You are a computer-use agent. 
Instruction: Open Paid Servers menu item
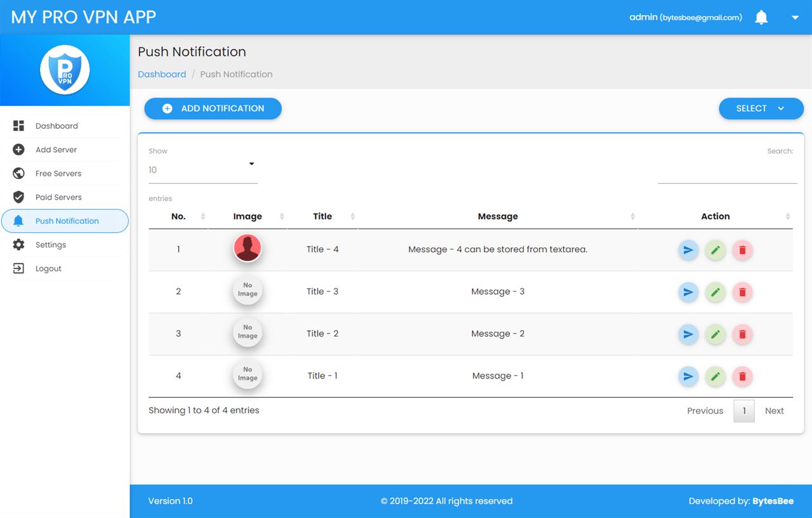coord(65,197)
